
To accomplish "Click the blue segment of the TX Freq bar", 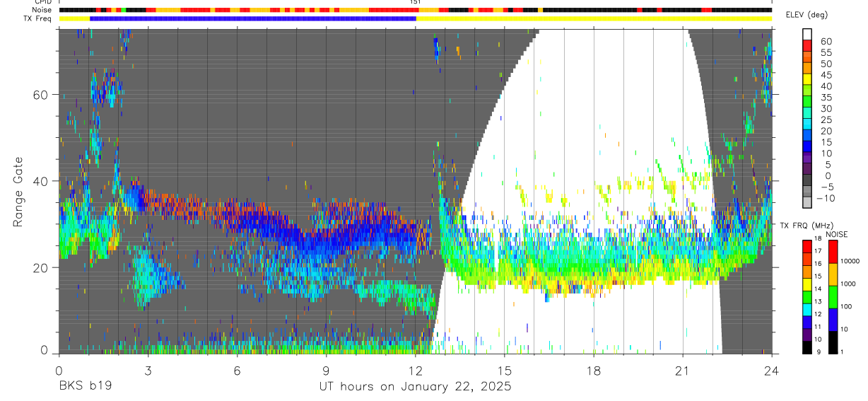I will click(253, 18).
